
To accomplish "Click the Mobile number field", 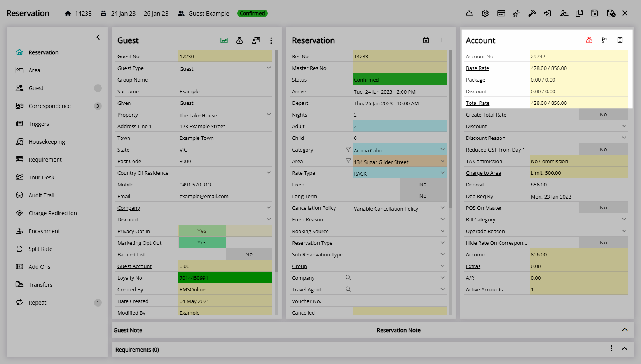I will point(226,185).
